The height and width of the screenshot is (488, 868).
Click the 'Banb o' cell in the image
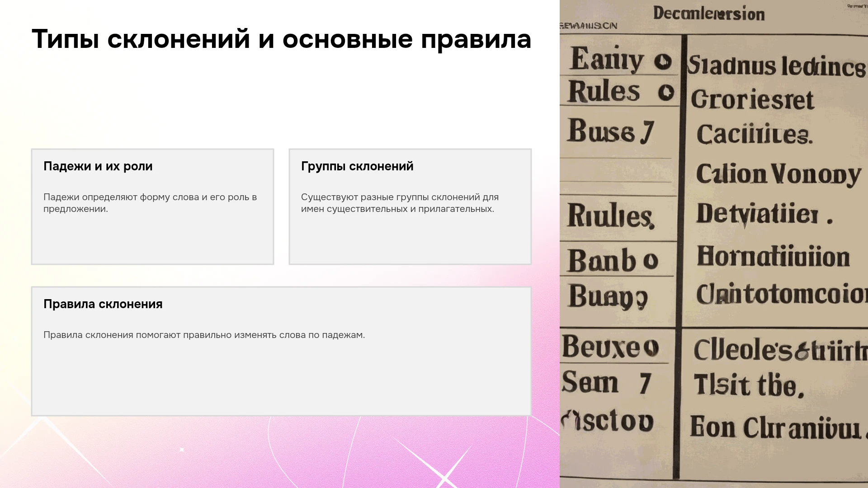click(613, 261)
